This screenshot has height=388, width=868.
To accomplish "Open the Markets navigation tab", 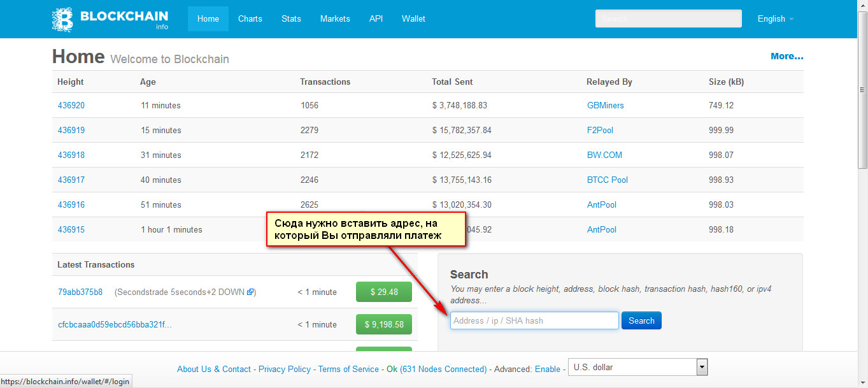I will click(x=335, y=19).
